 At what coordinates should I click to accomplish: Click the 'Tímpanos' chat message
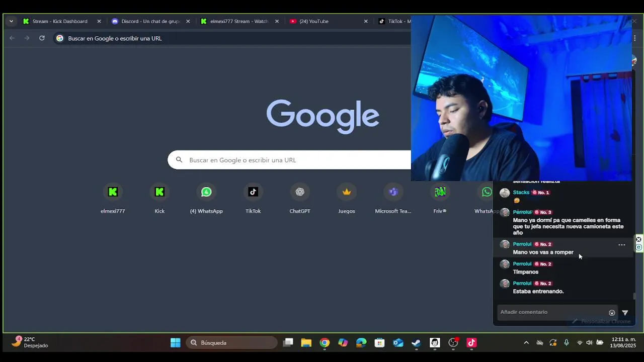526,272
